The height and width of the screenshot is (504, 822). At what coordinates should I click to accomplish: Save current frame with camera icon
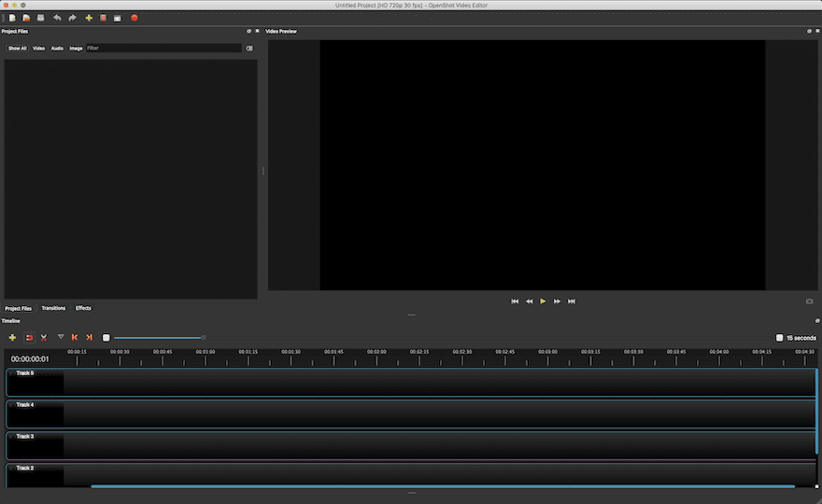pyautogui.click(x=809, y=301)
